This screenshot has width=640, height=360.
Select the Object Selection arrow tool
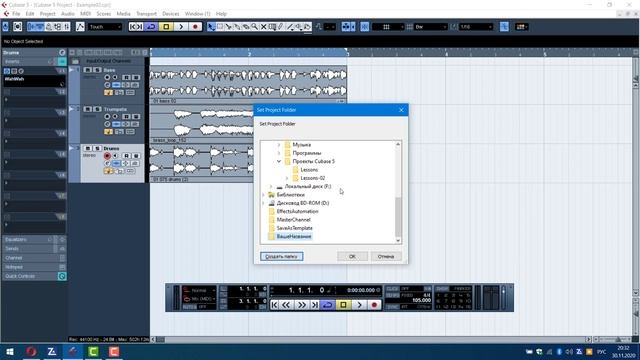[x=211, y=27]
